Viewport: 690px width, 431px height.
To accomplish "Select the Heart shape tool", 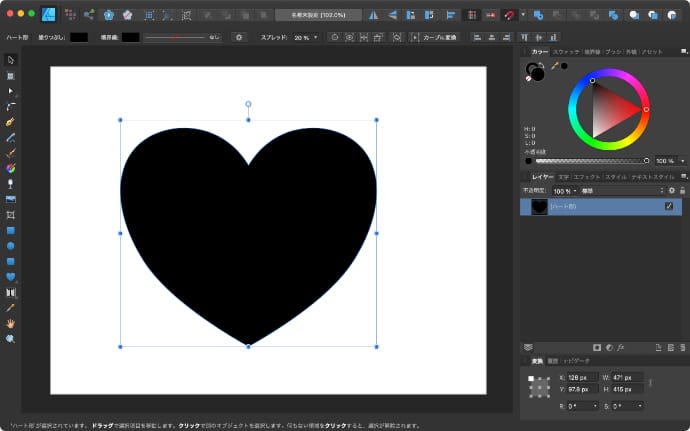I will coord(11,277).
